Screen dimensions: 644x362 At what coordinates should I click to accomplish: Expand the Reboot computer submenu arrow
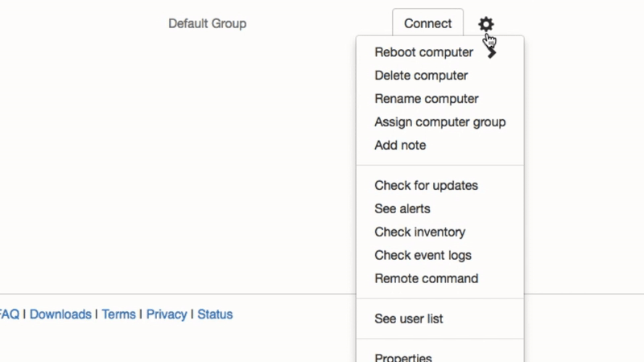tap(492, 53)
